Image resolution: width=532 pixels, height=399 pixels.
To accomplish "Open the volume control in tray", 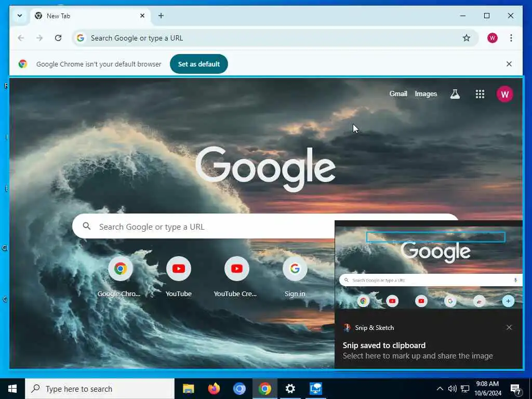I will [453, 389].
